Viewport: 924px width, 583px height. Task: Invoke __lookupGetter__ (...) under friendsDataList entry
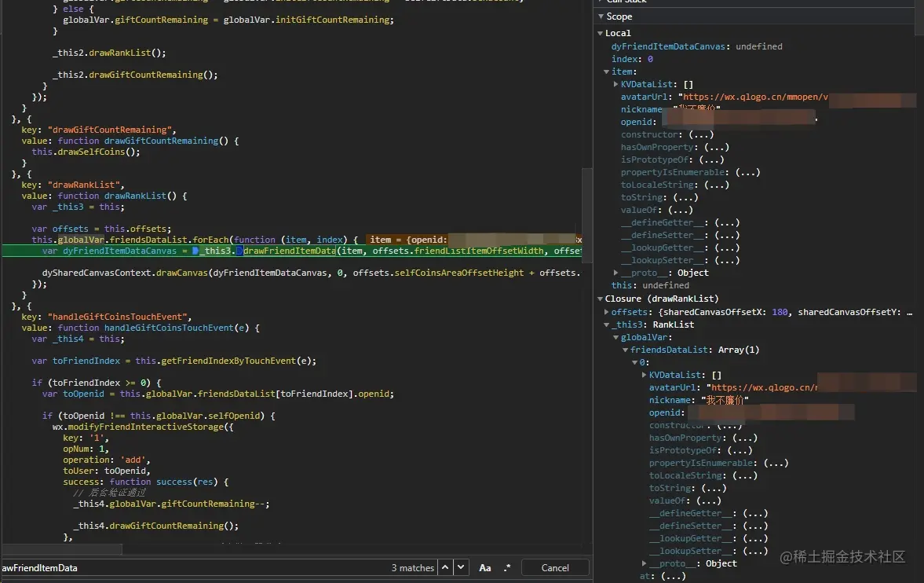(x=755, y=538)
